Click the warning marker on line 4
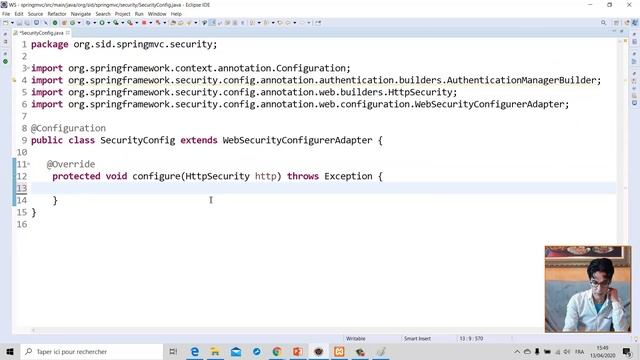Viewport: 640px width, 360px height. (x=14, y=80)
